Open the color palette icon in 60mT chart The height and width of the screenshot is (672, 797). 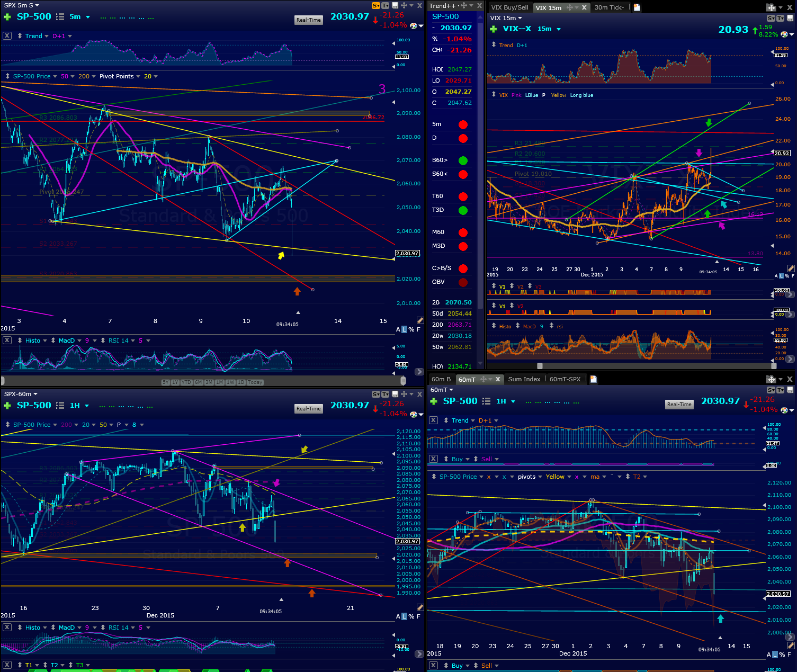point(784,410)
